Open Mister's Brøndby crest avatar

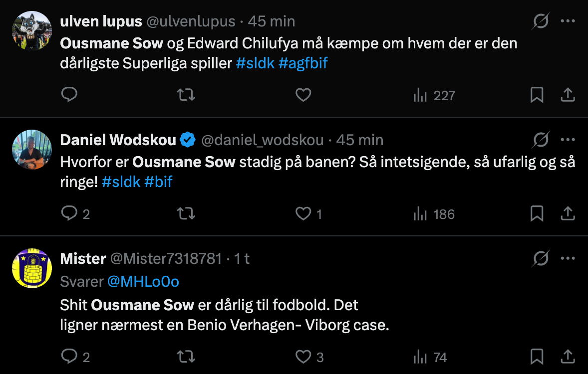pos(32,268)
